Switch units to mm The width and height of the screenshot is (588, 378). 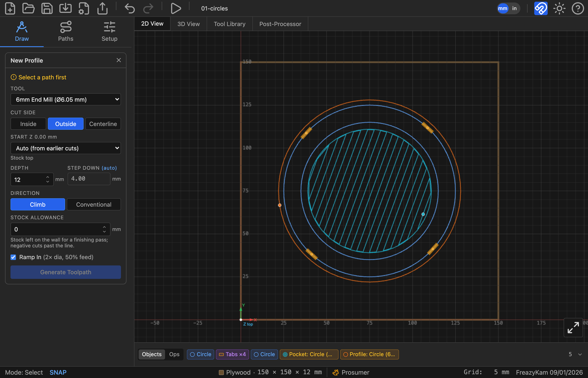click(x=503, y=8)
